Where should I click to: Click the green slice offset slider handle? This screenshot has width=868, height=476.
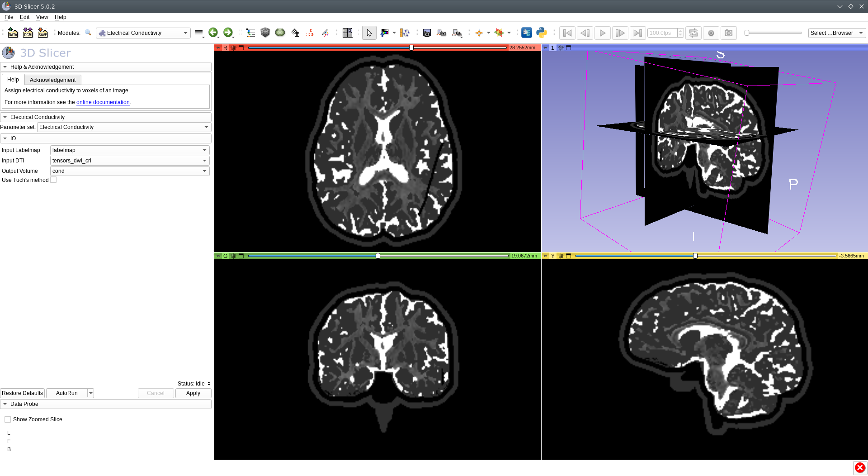[x=378, y=256]
